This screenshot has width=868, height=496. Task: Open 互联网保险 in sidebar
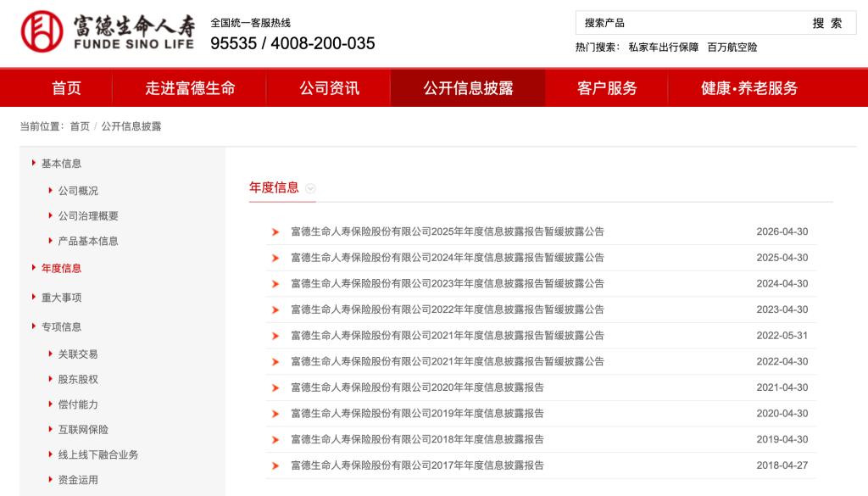tap(83, 430)
